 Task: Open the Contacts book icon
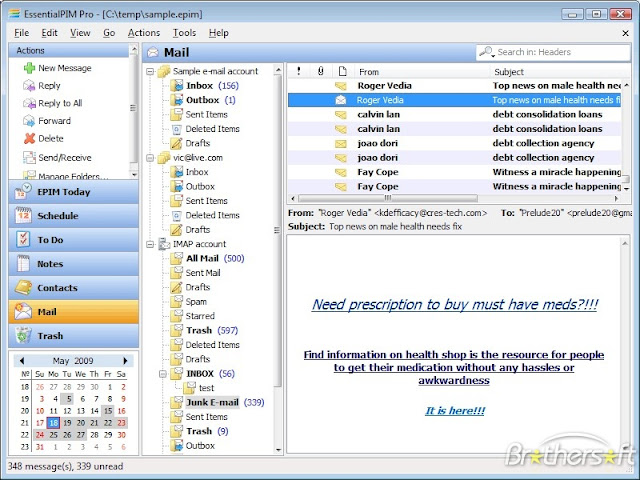pyautogui.click(x=23, y=288)
